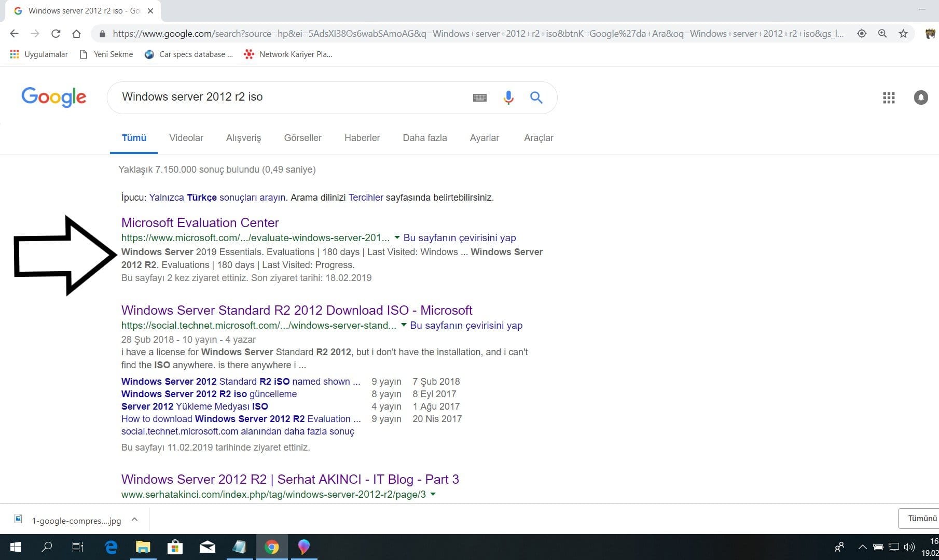
Task: Click the volume speaker tray icon
Action: pyautogui.click(x=909, y=547)
